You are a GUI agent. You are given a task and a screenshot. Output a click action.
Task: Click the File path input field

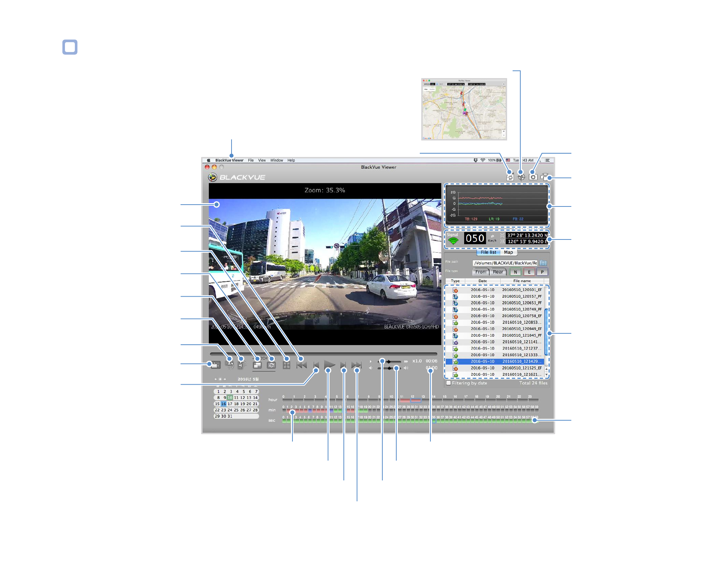point(505,263)
